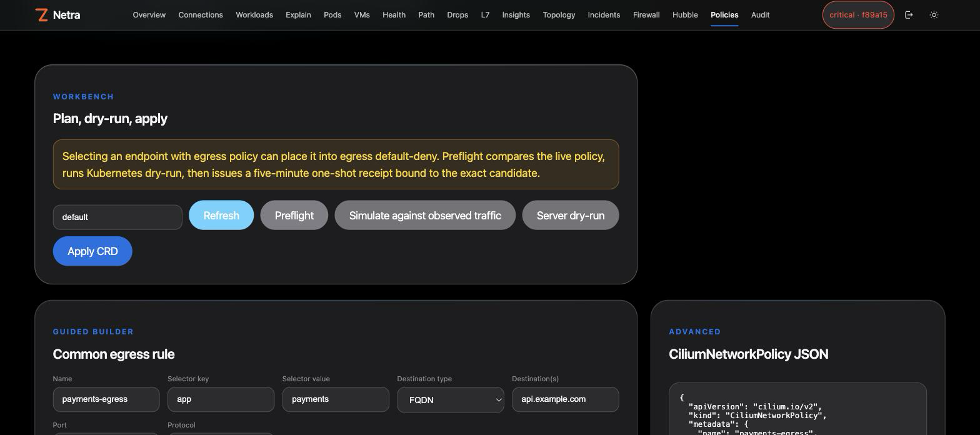980x435 pixels.
Task: Open the Hubble tab
Action: [685, 15]
